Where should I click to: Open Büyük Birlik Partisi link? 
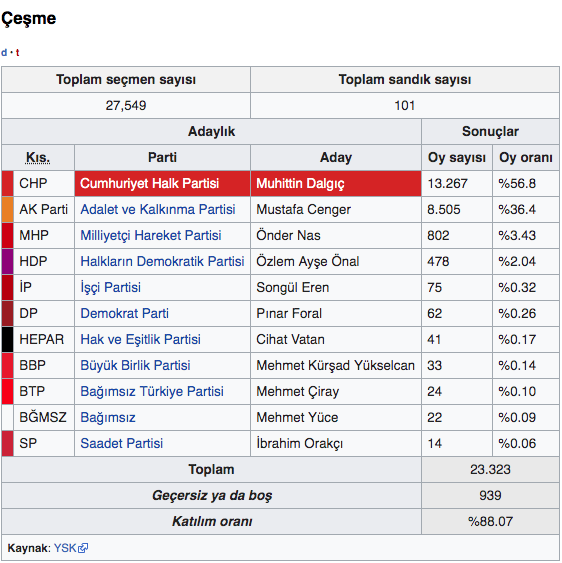(x=135, y=365)
